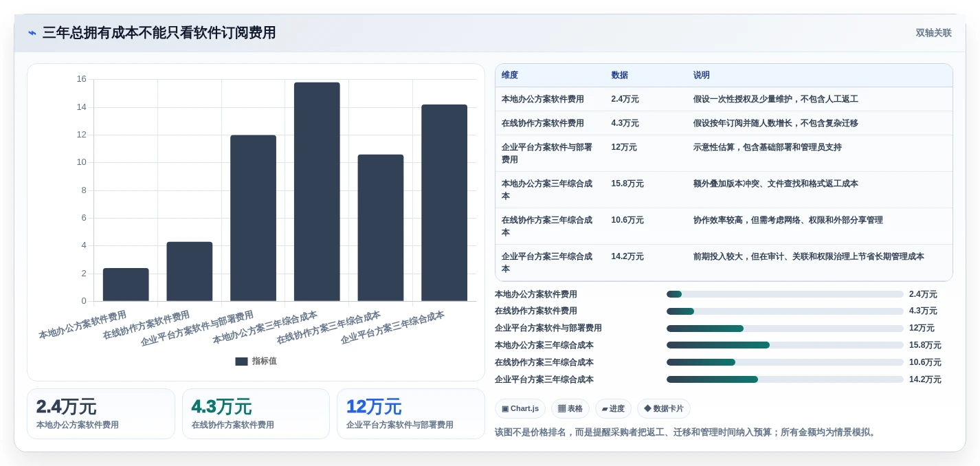Image resolution: width=980 pixels, height=466 pixels.
Task: Click table cell 15.8万元
Action: click(627, 184)
